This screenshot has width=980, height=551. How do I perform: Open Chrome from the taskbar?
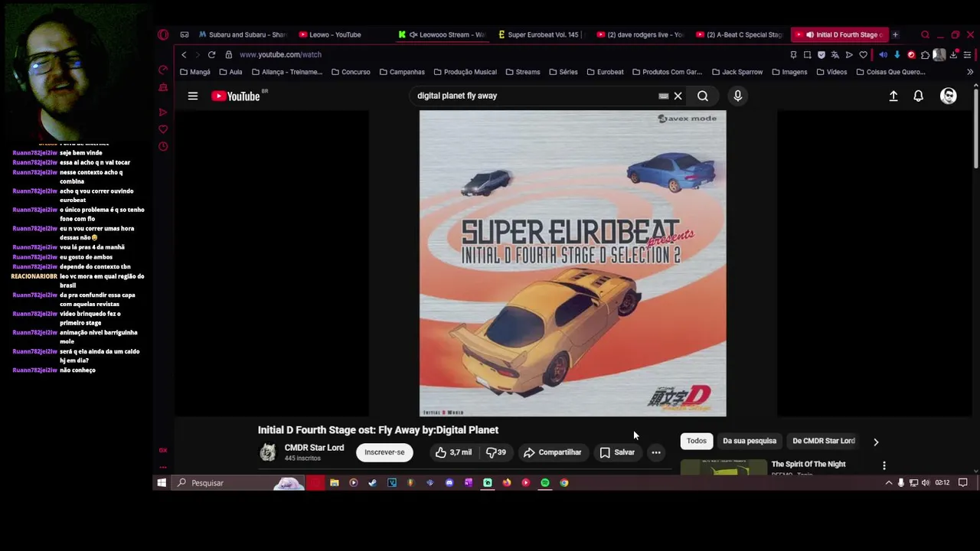click(564, 483)
